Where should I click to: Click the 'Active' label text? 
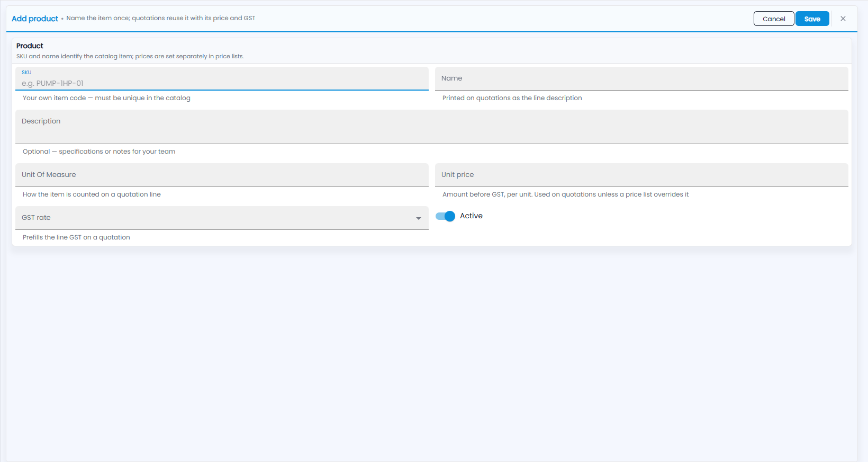pos(471,216)
